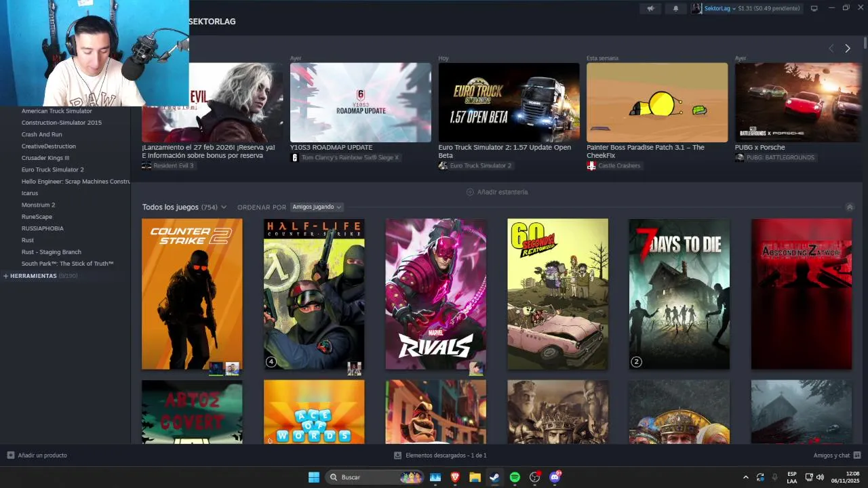Open 60 Seconds! Reatomized cover
Viewport: 868px width, 488px height.
click(x=557, y=294)
